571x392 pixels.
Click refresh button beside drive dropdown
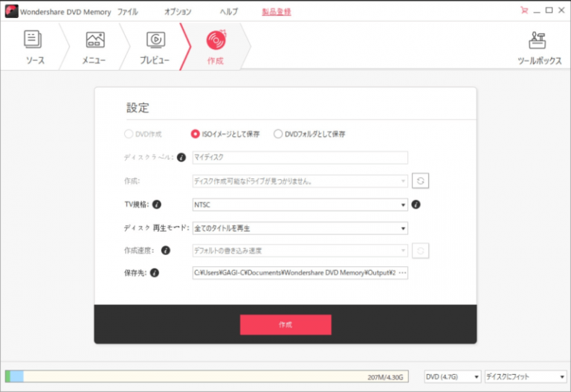point(421,181)
